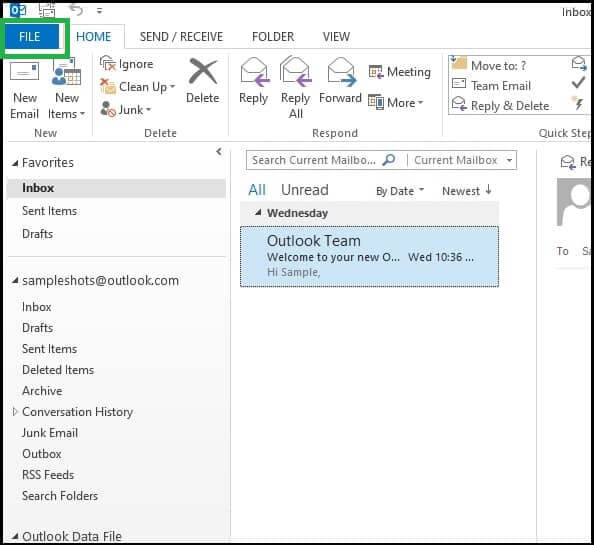Image resolution: width=594 pixels, height=545 pixels.
Task: Select Drafts under Favorites
Action: click(x=37, y=234)
